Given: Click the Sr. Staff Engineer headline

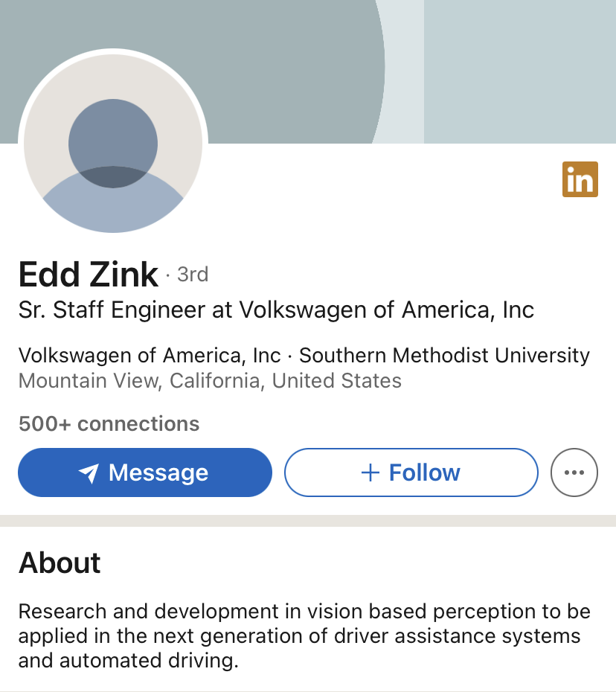Looking at the screenshot, I should coord(276,310).
